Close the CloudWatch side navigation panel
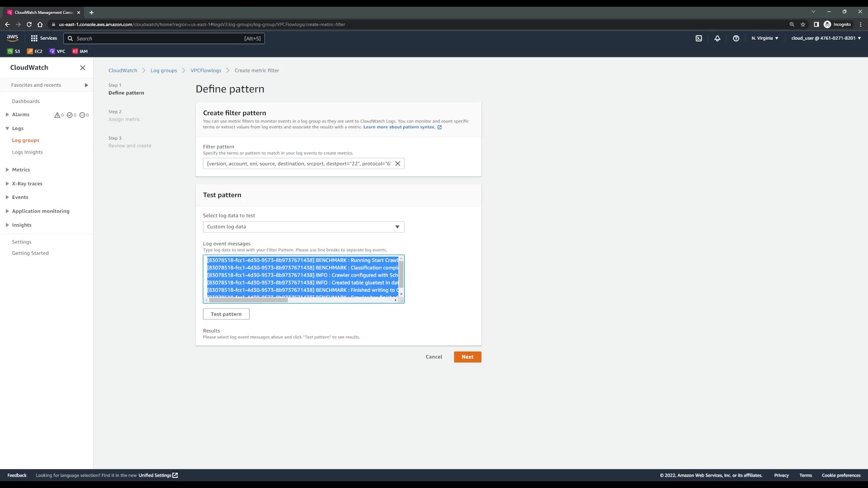Viewport: 868px width, 488px height. (82, 68)
